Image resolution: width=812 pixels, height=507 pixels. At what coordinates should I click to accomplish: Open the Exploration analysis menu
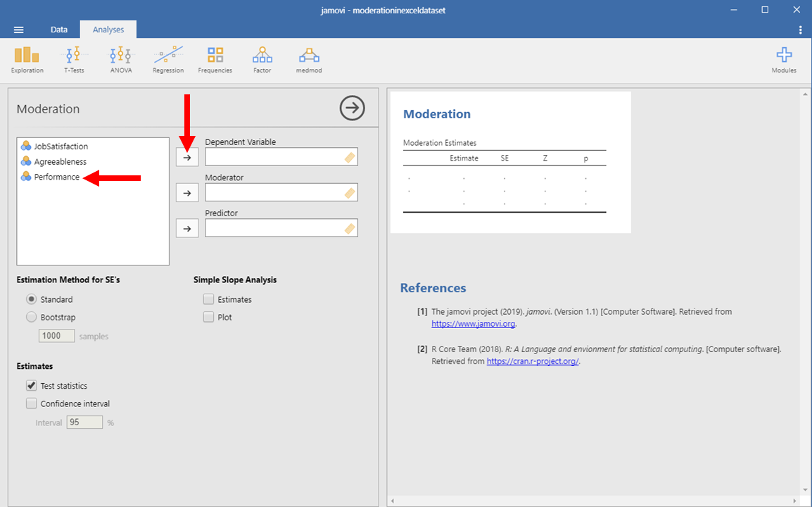pyautogui.click(x=27, y=59)
